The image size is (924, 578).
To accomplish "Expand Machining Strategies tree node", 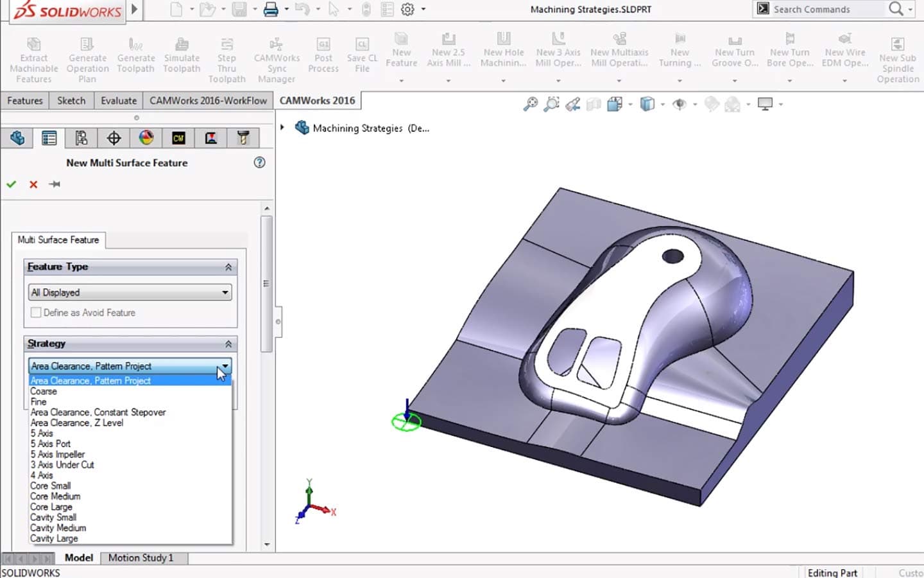I will click(282, 128).
